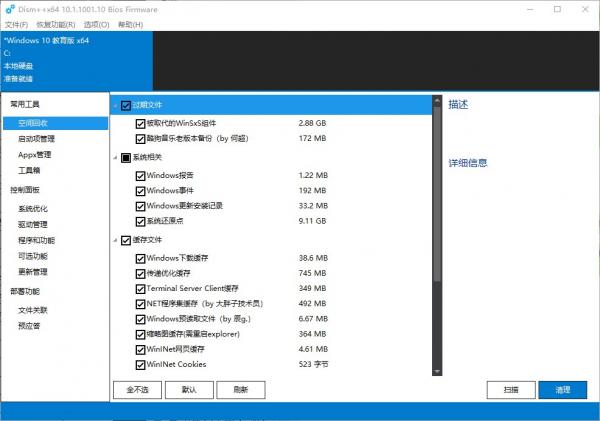
Task: Uncheck the 系统还原点 checkbox
Action: [x=140, y=221]
